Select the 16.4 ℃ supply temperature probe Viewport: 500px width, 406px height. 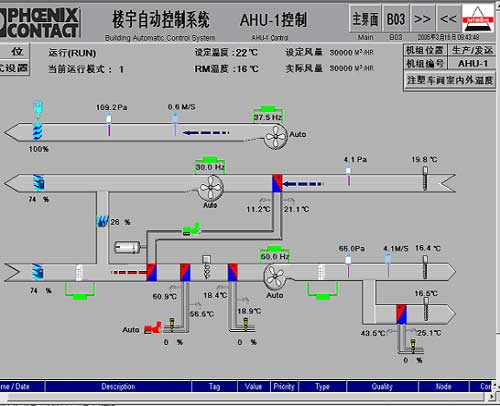coord(425,267)
